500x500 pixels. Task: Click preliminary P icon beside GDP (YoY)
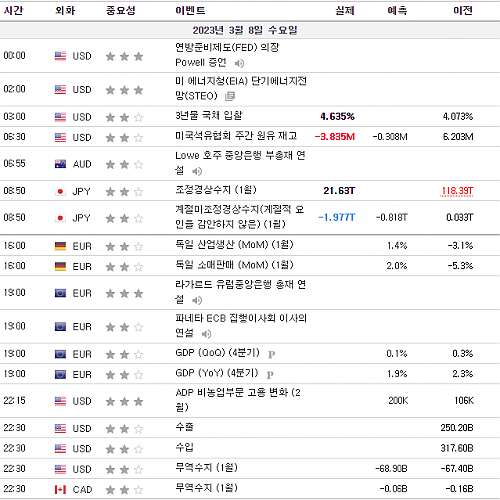pyautogui.click(x=270, y=375)
